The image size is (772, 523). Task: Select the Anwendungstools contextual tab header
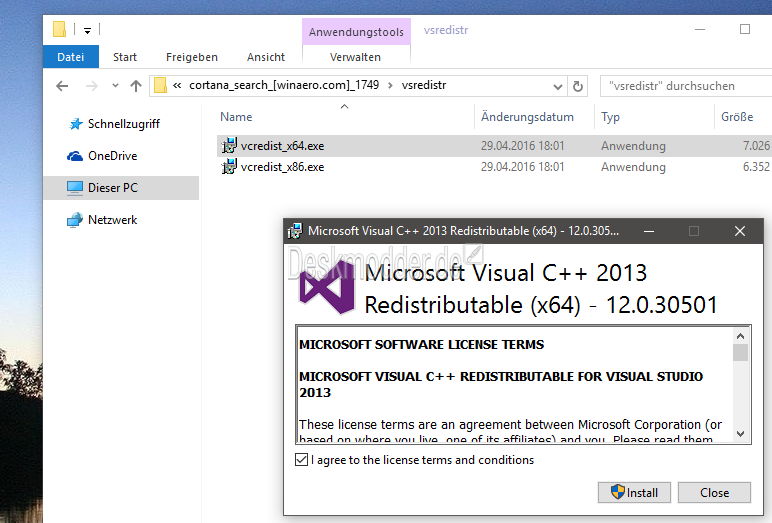click(356, 32)
